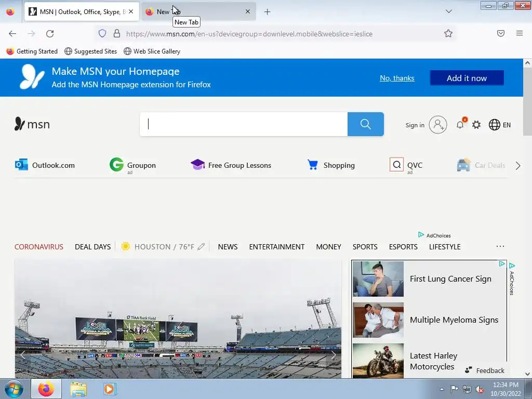This screenshot has width=532, height=399.
Task: Open the Firefox hamburger menu
Action: click(x=520, y=33)
